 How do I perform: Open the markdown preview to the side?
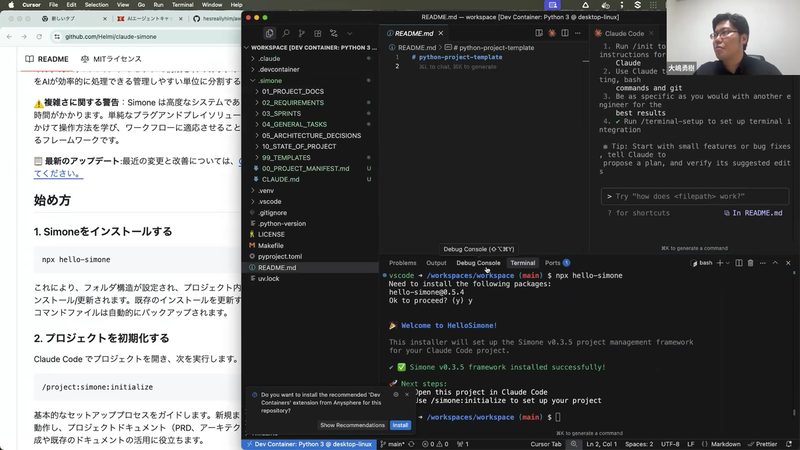[539, 33]
